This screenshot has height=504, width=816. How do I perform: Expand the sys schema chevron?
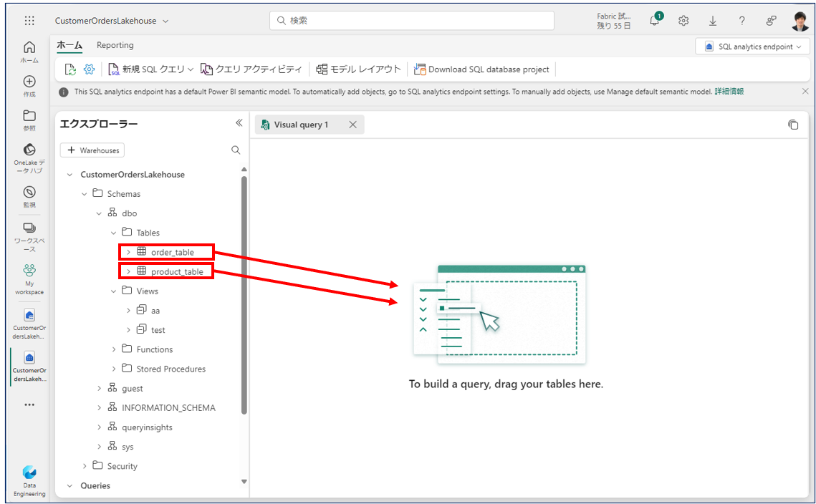99,447
